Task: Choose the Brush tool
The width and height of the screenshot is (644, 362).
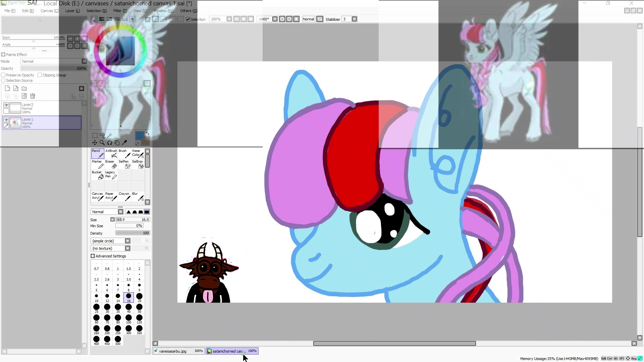Action: pyautogui.click(x=124, y=154)
